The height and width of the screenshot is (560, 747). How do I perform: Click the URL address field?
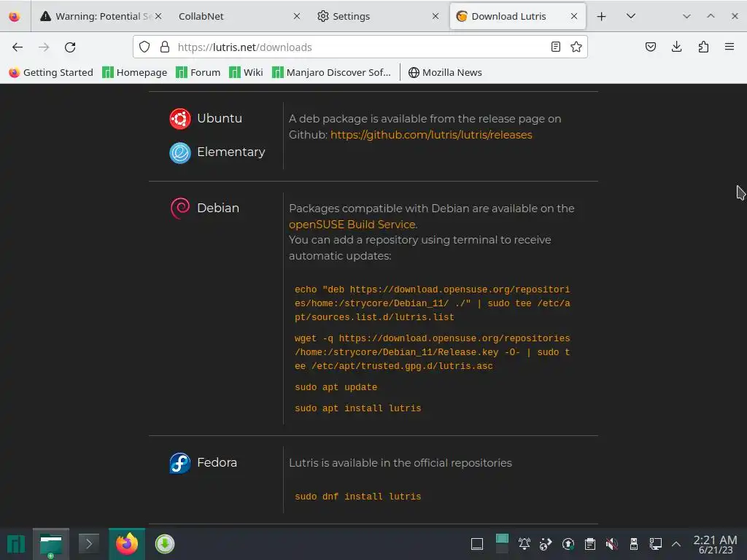(360, 47)
